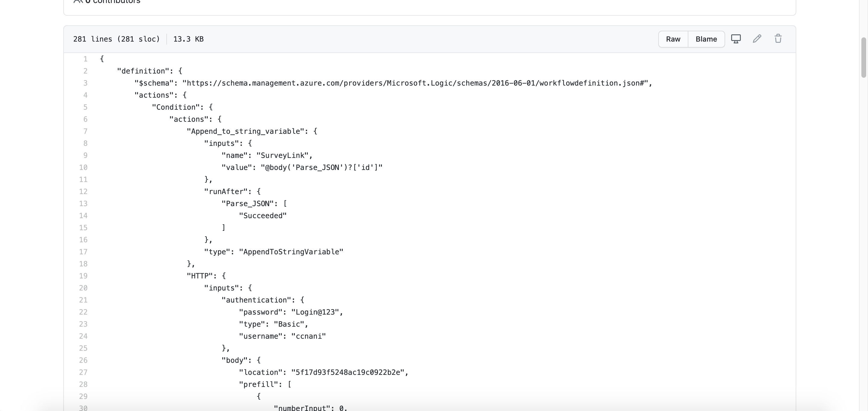The image size is (868, 411).
Task: Click the "Login@123" password value
Action: (315, 312)
